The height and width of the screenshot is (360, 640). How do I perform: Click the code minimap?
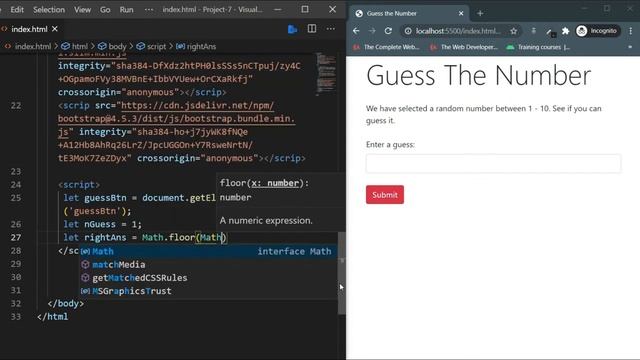(326, 73)
